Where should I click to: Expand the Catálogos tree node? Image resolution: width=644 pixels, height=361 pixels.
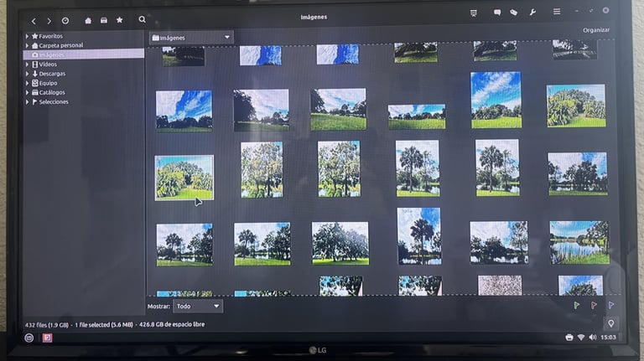click(27, 93)
